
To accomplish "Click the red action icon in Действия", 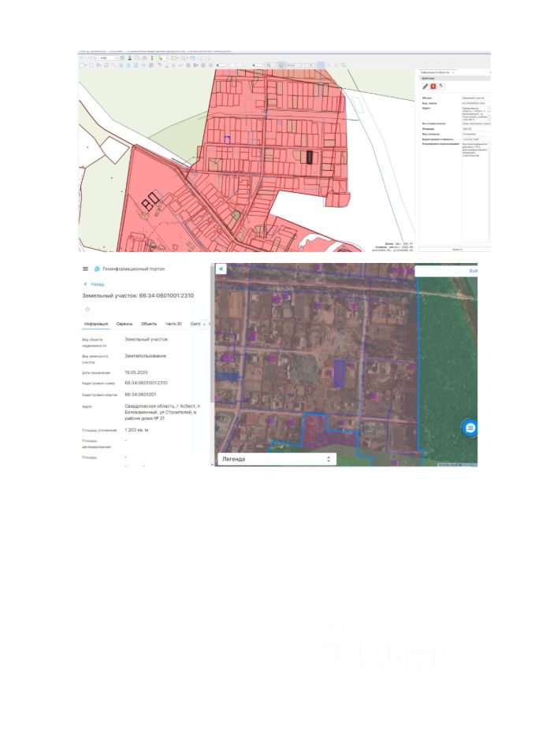I will pos(433,87).
